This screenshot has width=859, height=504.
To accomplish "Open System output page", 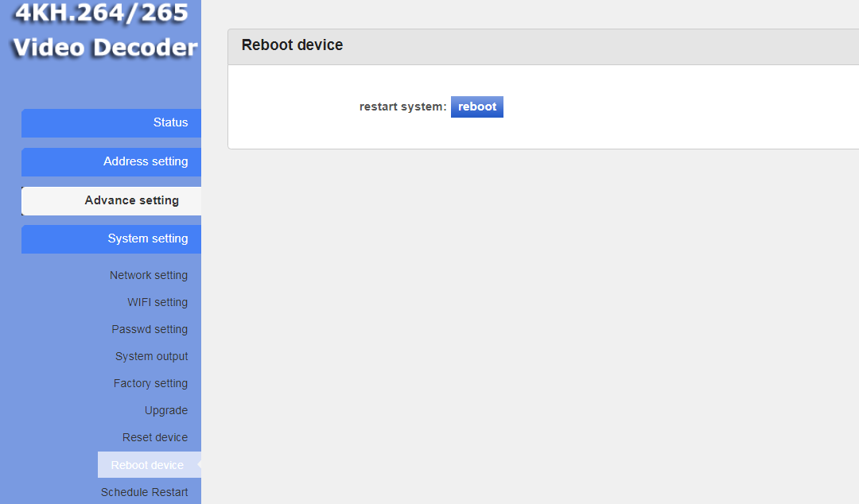I will (x=151, y=356).
